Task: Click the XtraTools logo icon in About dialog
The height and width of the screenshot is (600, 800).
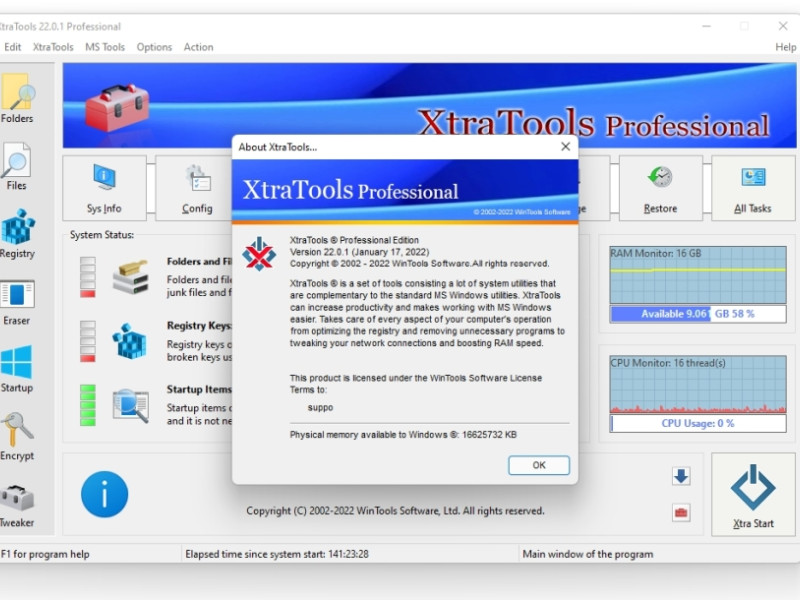Action: 259,254
